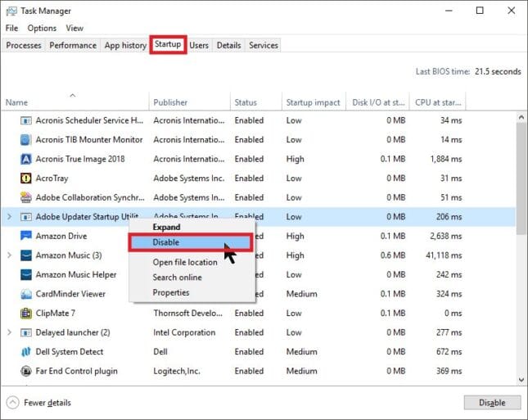
Task: Click the scrollbar up arrow
Action: click(x=521, y=118)
